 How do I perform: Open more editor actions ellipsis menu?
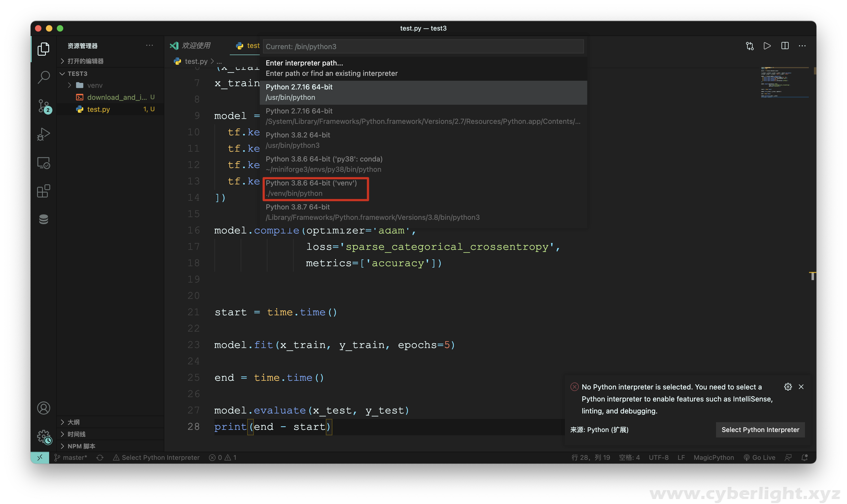coord(802,46)
